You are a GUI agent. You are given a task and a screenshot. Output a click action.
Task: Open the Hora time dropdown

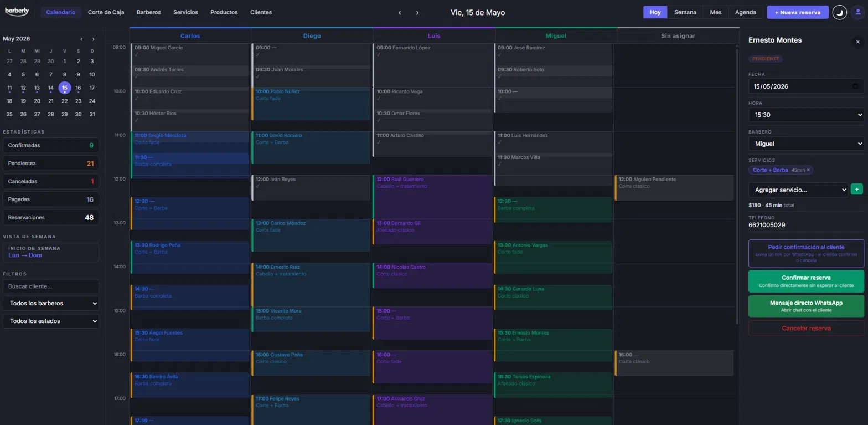pos(806,115)
